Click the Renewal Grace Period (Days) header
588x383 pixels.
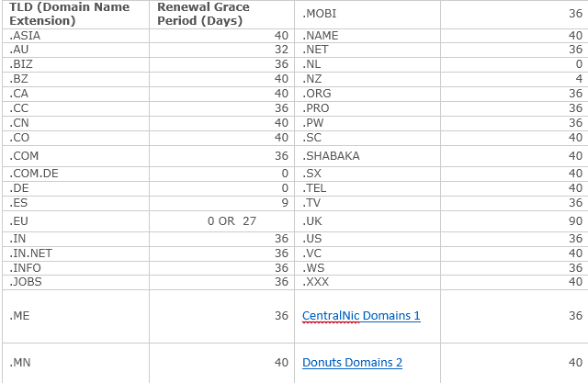tap(221, 15)
